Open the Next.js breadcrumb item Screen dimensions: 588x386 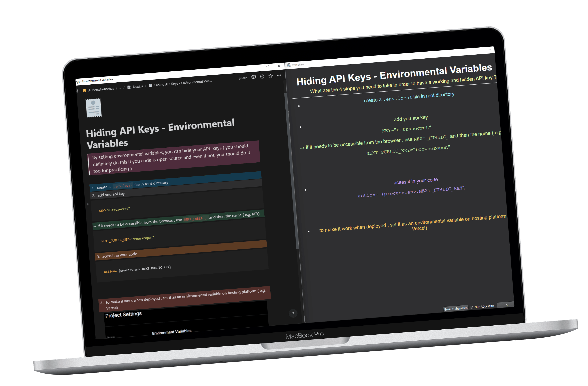click(138, 87)
